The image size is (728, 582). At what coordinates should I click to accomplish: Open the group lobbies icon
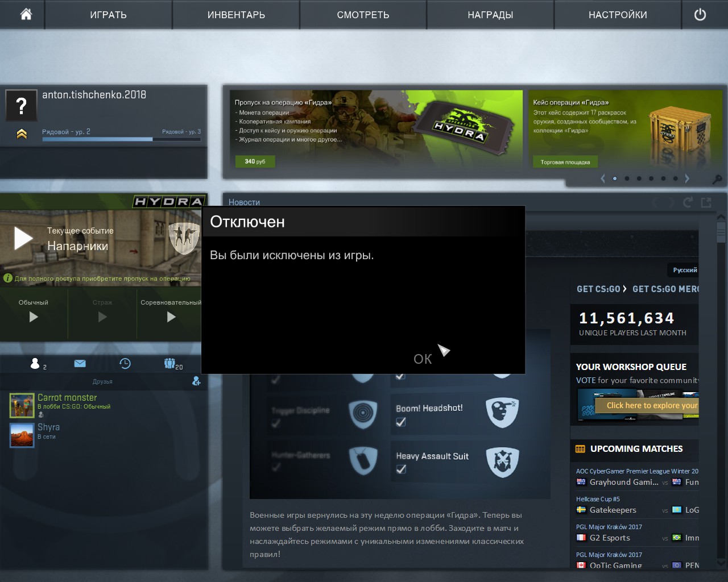[170, 363]
